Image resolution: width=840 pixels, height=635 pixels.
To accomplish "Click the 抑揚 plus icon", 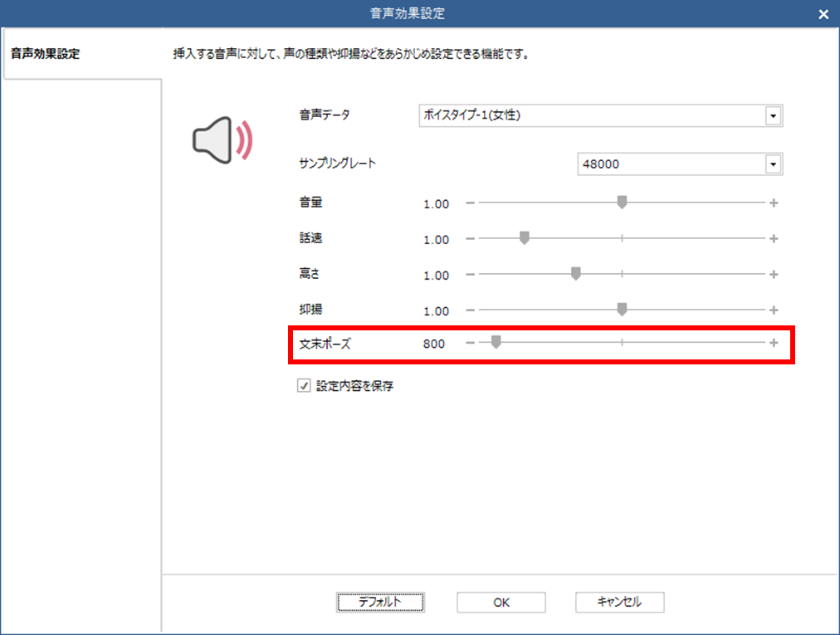I will click(x=774, y=310).
